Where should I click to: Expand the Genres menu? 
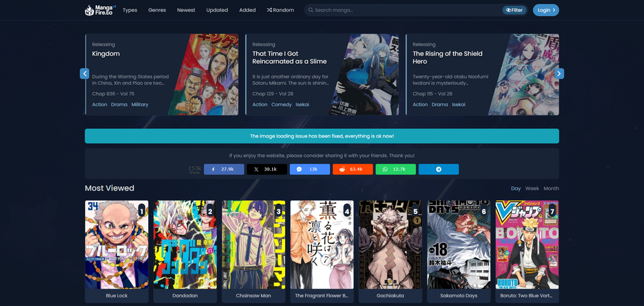click(157, 10)
